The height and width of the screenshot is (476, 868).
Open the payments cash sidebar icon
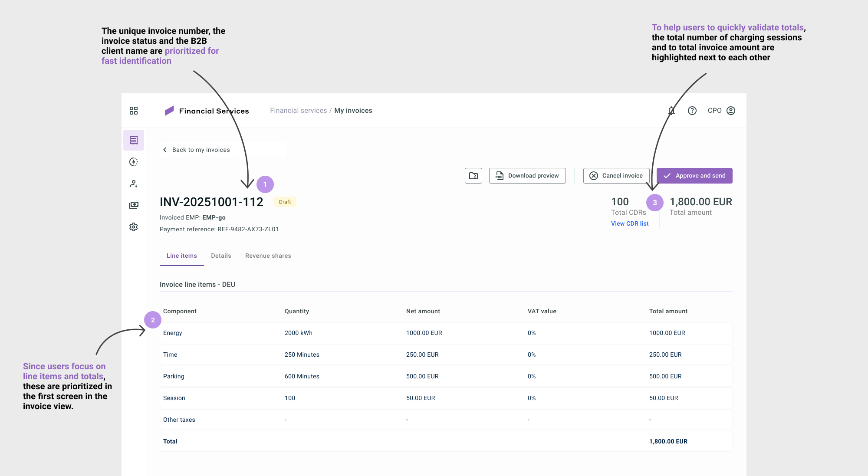point(134,205)
